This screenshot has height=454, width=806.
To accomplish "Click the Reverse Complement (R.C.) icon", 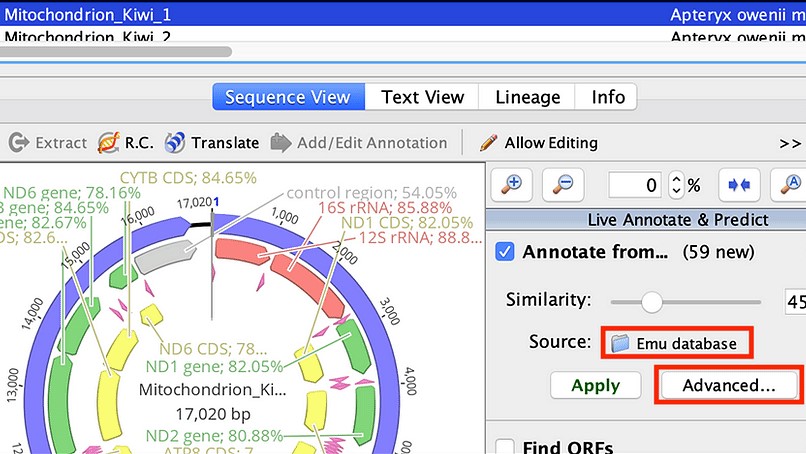I will click(109, 143).
